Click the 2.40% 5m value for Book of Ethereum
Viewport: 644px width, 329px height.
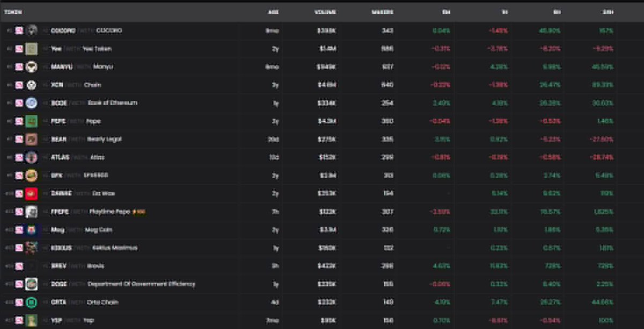pos(443,103)
